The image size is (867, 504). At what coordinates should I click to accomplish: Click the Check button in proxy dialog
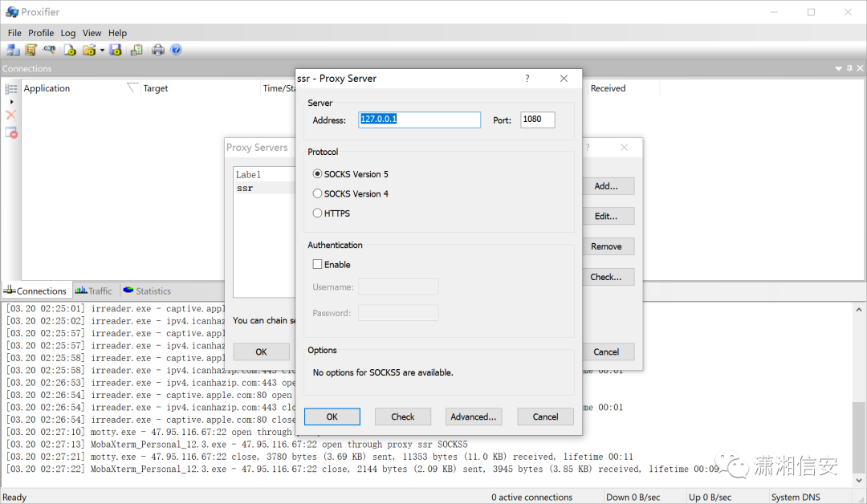point(402,417)
